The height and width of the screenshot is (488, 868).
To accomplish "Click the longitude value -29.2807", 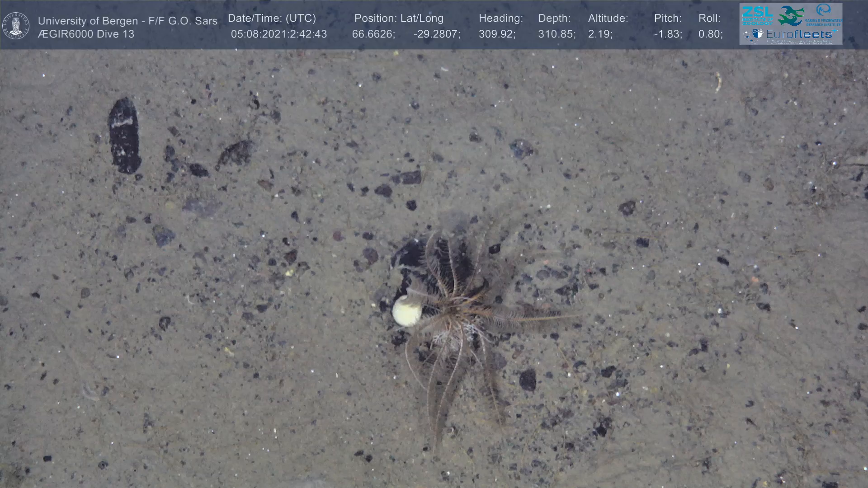I will [x=437, y=34].
